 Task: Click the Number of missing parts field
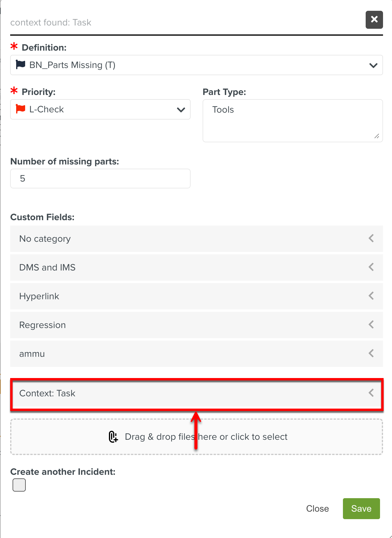pyautogui.click(x=100, y=179)
